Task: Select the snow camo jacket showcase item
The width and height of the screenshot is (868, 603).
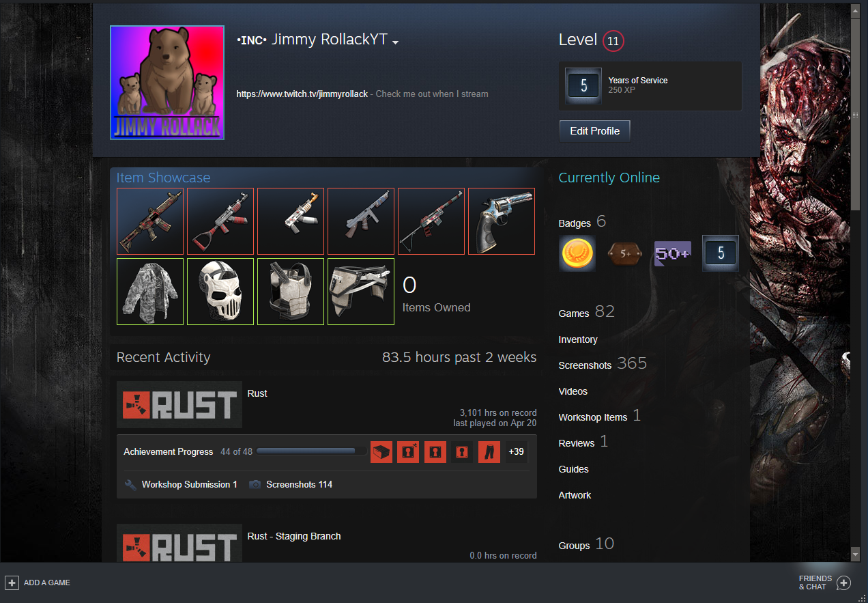Action: [x=150, y=292]
